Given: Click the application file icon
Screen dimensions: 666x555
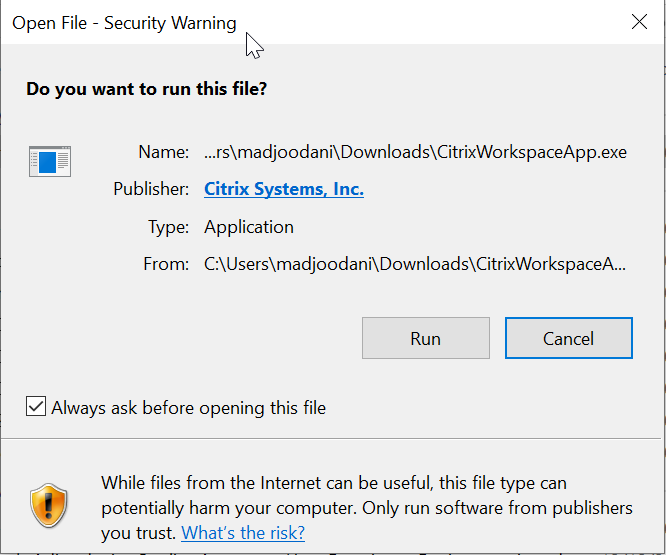Looking at the screenshot, I should pos(50,161).
